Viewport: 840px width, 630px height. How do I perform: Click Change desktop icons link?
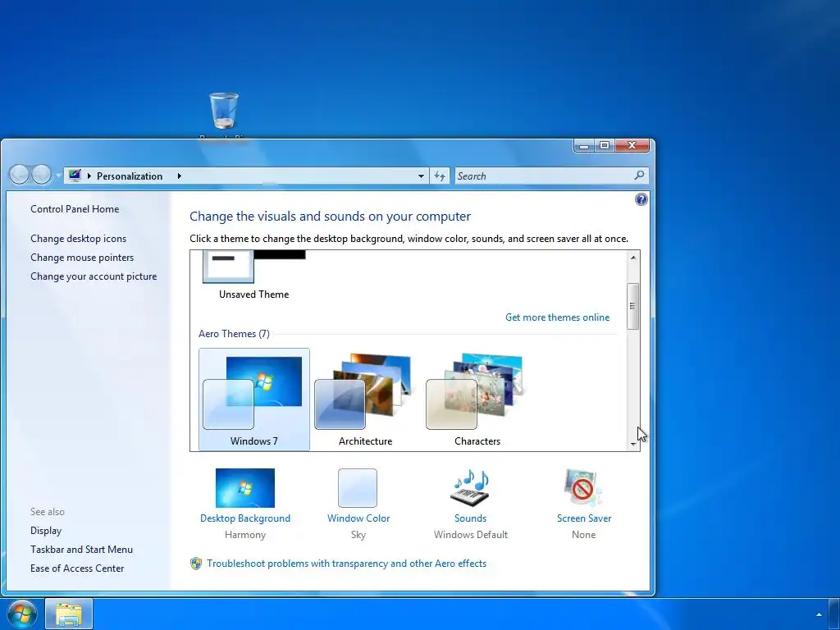click(78, 239)
